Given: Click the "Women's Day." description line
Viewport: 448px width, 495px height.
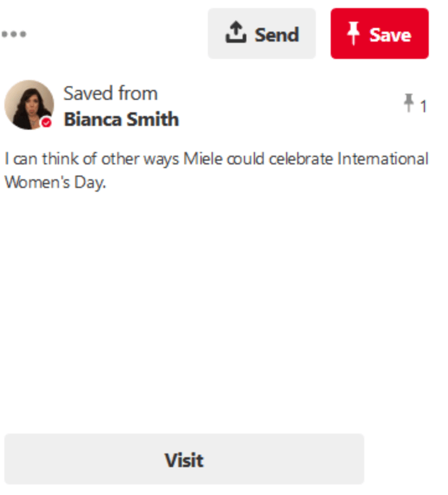Looking at the screenshot, I should pyautogui.click(x=55, y=183).
